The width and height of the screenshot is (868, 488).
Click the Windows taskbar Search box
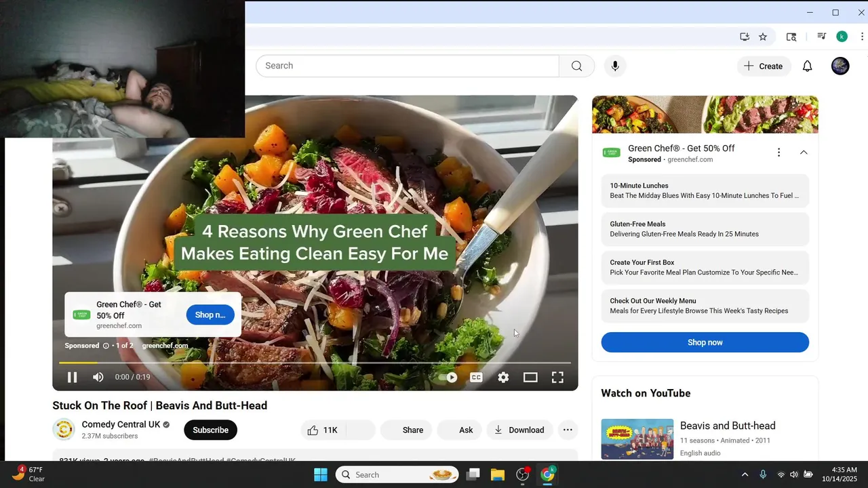(397, 474)
